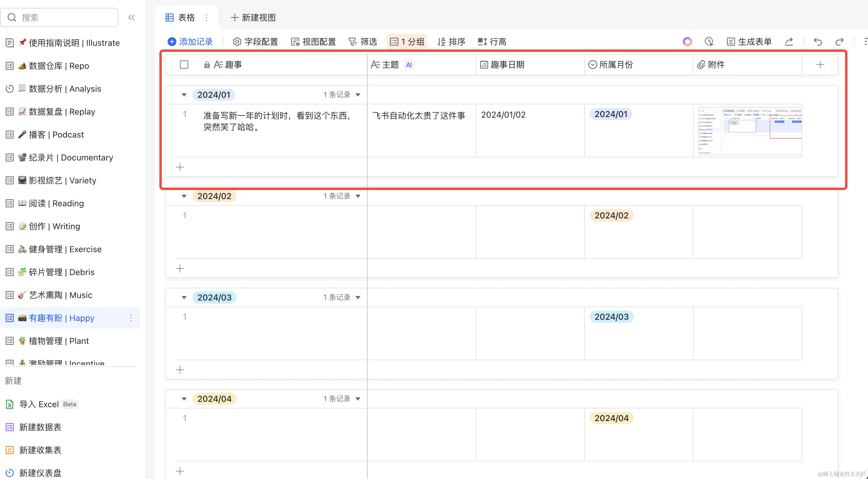Image resolution: width=868 pixels, height=479 pixels.
Task: Click the redo arrow icon
Action: click(x=839, y=42)
